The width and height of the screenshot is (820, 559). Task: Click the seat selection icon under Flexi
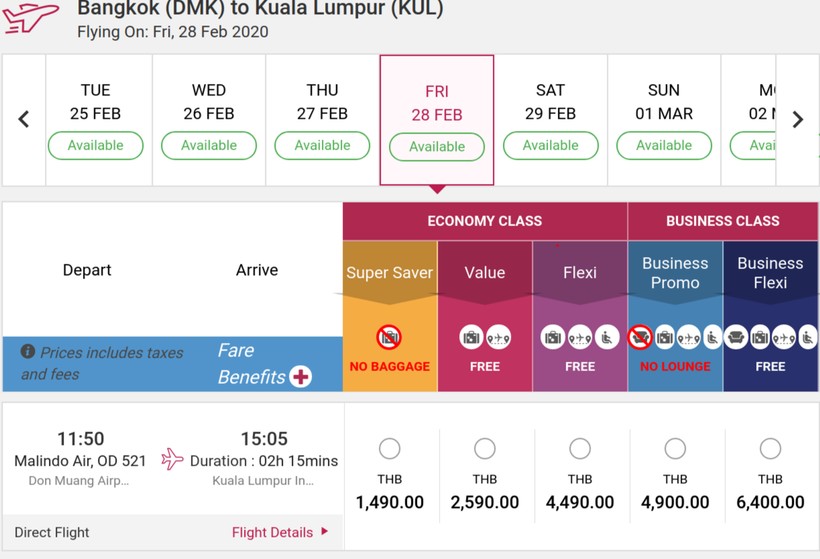[607, 337]
